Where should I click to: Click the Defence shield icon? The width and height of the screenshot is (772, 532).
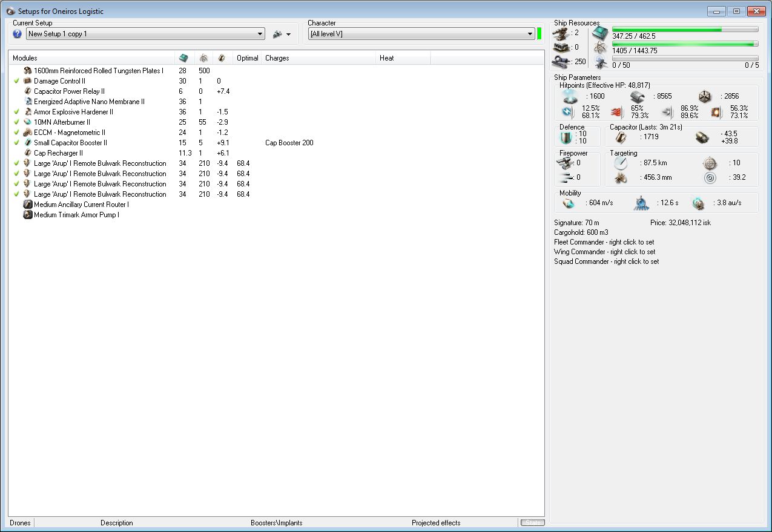click(567, 137)
